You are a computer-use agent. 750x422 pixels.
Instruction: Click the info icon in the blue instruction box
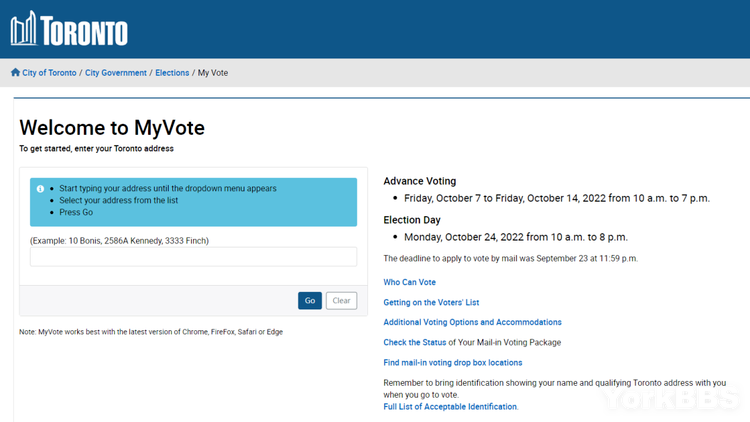40,189
